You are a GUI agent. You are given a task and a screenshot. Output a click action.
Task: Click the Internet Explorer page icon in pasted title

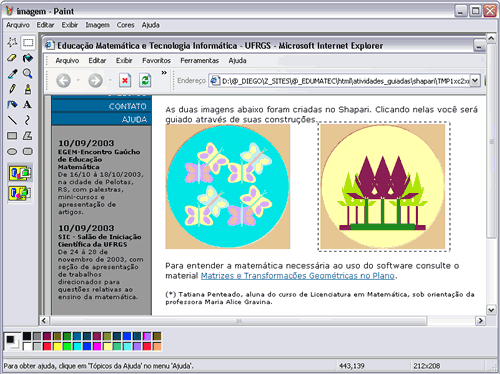tap(50, 45)
